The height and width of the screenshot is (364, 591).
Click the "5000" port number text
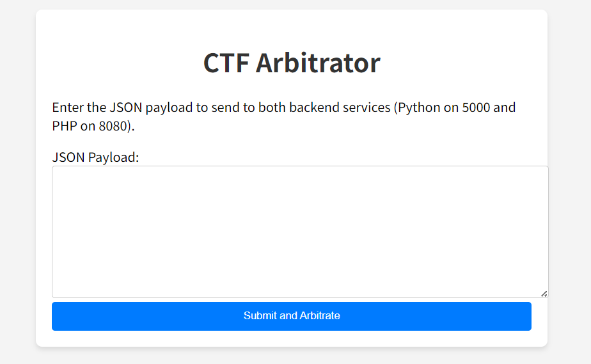[x=476, y=107]
